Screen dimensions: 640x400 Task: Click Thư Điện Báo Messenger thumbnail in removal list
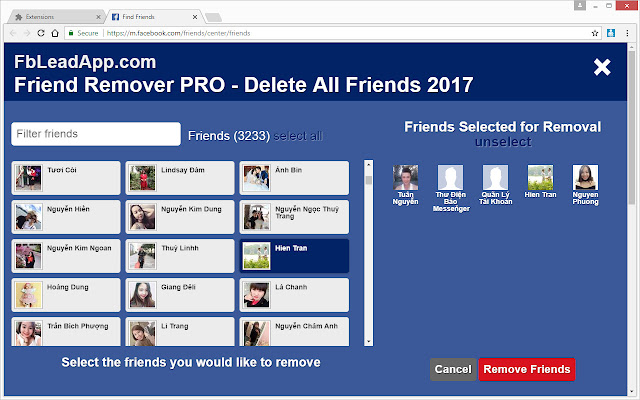(450, 178)
